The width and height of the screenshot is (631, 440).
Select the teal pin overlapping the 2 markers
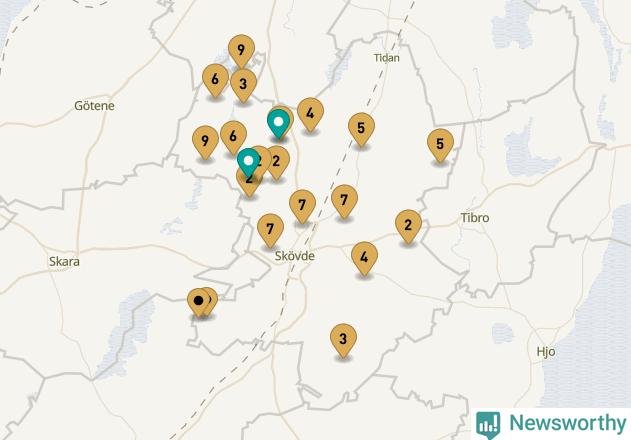click(x=248, y=161)
